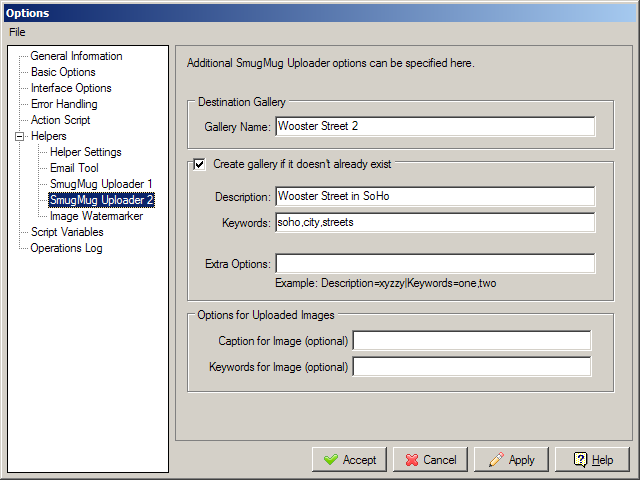Click the red X Cancel icon
Screen dimensions: 640x480
coord(412,460)
